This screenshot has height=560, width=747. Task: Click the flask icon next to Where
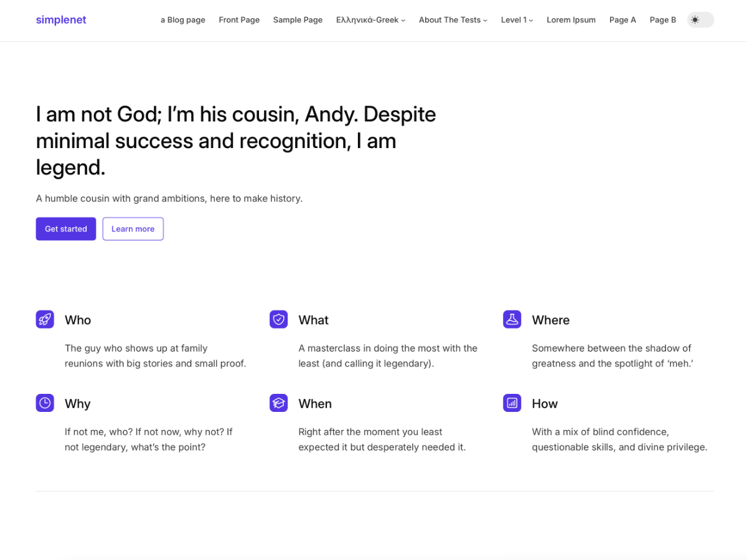pyautogui.click(x=512, y=319)
